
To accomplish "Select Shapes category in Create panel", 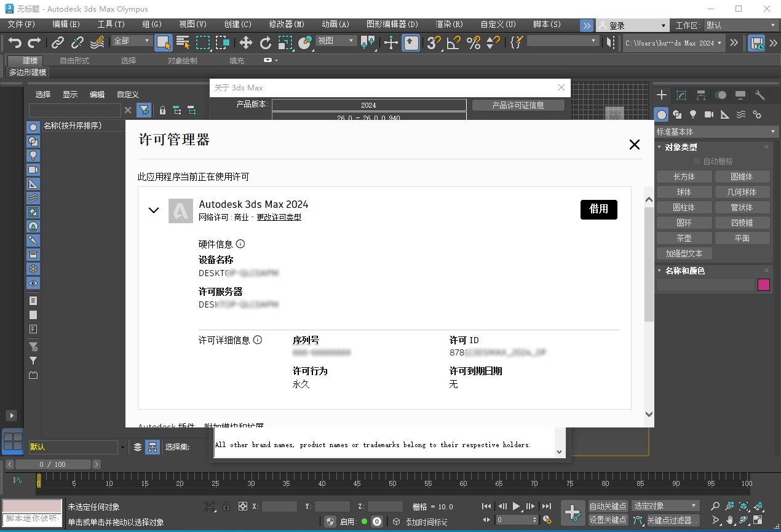I will [677, 114].
